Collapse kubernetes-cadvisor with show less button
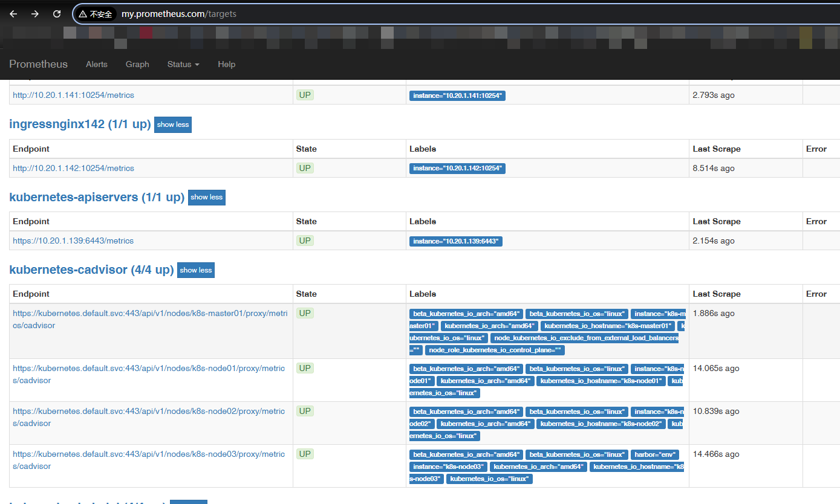The image size is (840, 504). click(196, 270)
